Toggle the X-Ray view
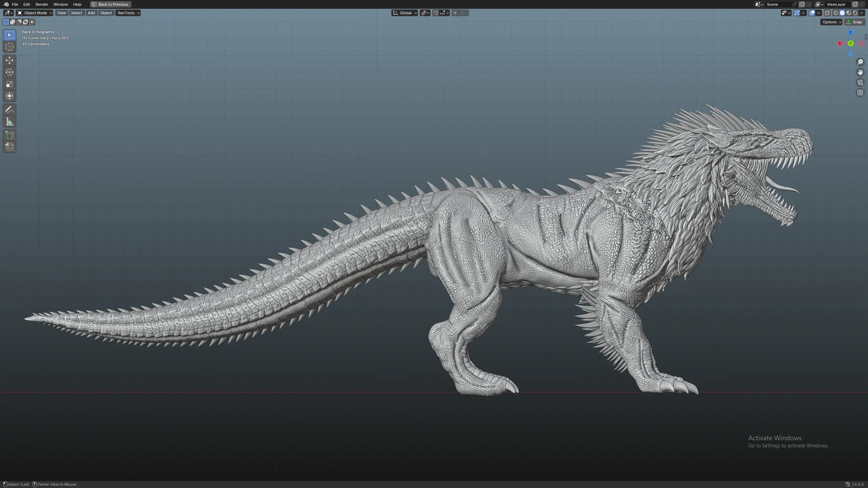 coord(827,13)
